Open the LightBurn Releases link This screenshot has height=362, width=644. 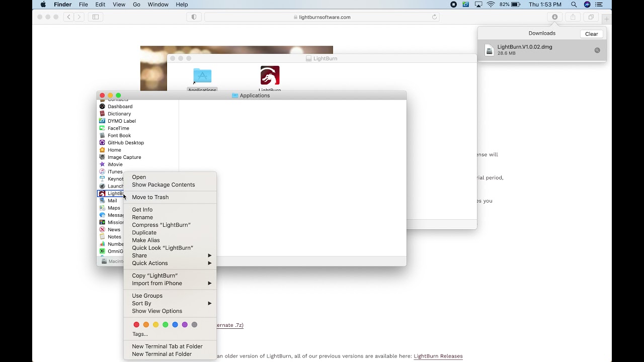click(x=438, y=356)
